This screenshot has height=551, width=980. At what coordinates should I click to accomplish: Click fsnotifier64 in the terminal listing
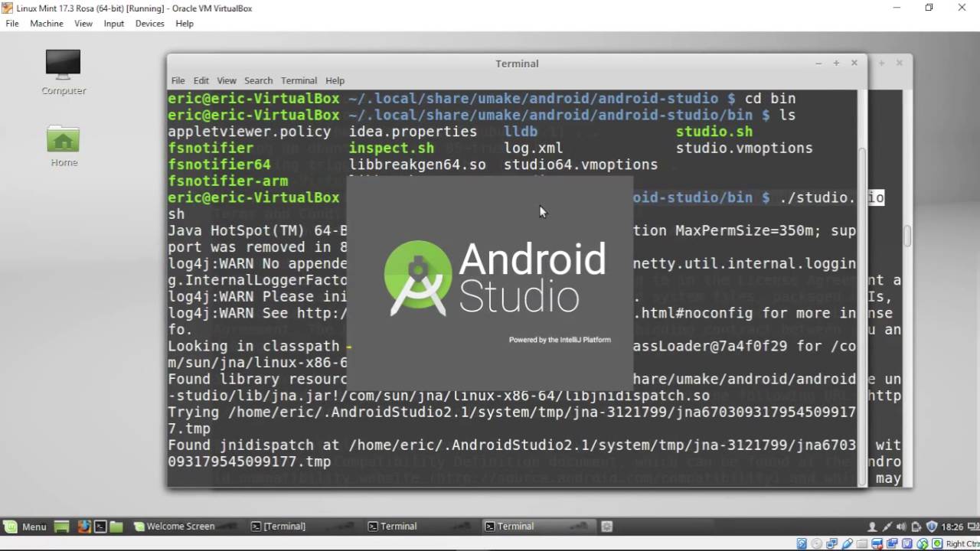219,165
